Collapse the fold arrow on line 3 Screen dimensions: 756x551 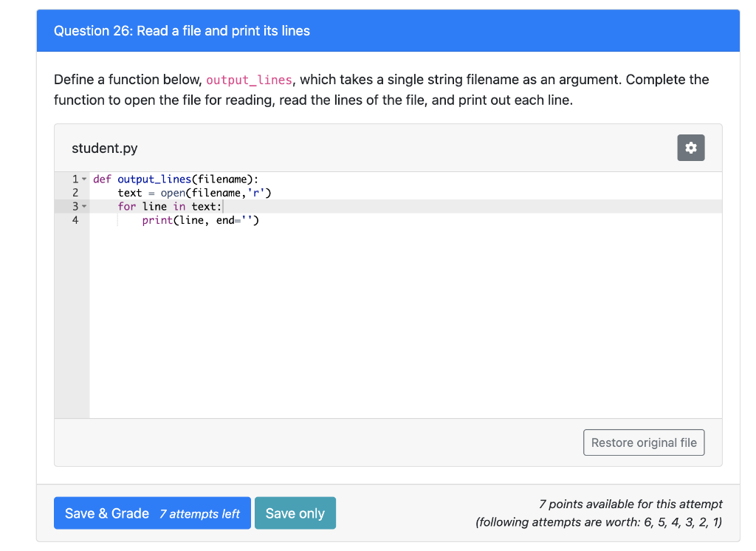pos(84,207)
